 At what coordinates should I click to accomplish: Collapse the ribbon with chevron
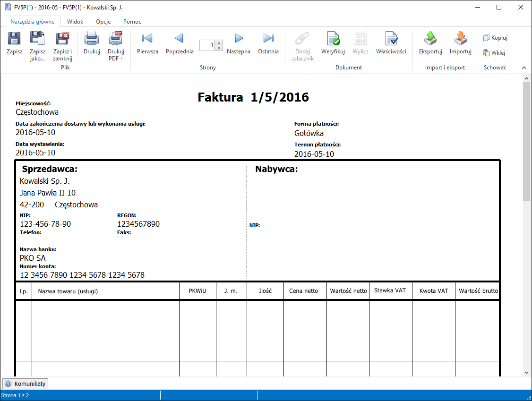tap(524, 68)
